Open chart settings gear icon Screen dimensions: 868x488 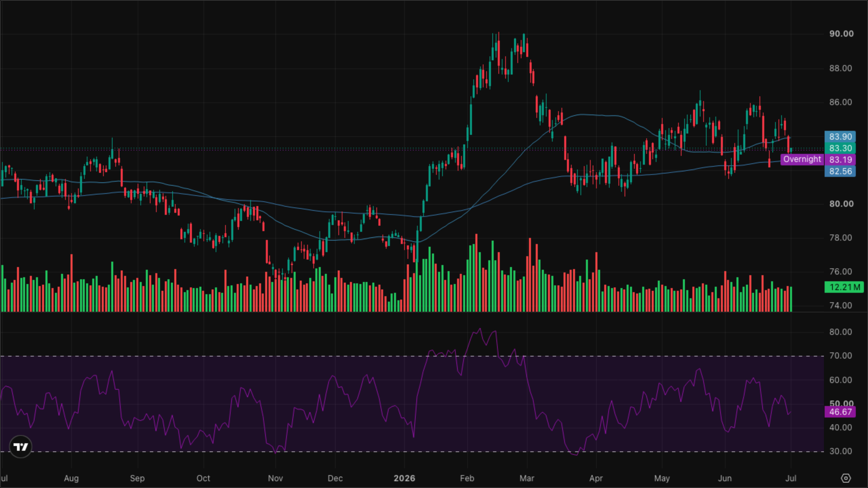pos(846,478)
